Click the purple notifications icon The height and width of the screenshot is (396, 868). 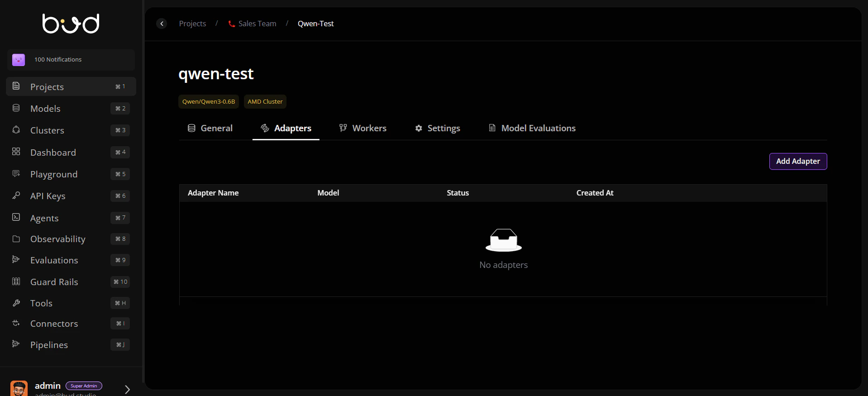[x=19, y=60]
